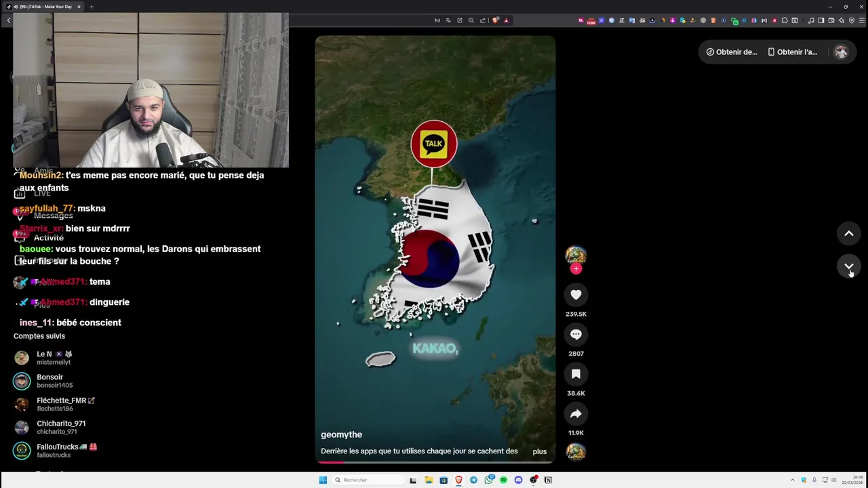The width and height of the screenshot is (868, 488).
Task: Click the taskbar 'Rechercher' search box
Action: tap(369, 480)
